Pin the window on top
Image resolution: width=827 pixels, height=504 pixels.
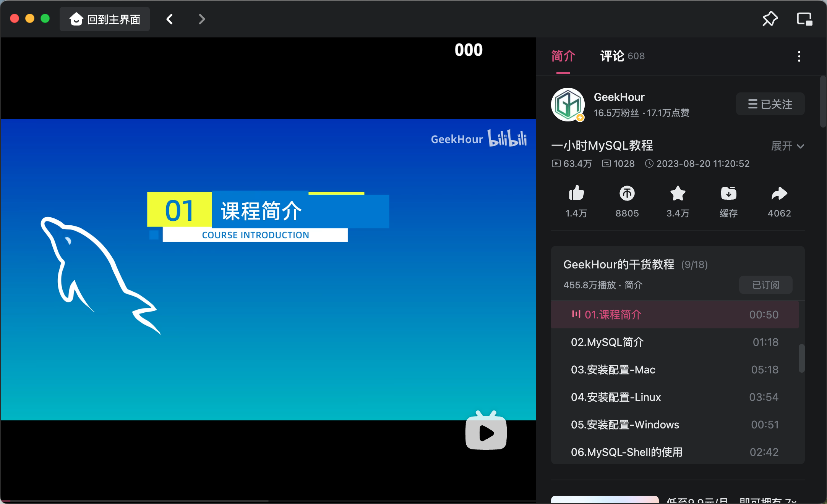(770, 19)
